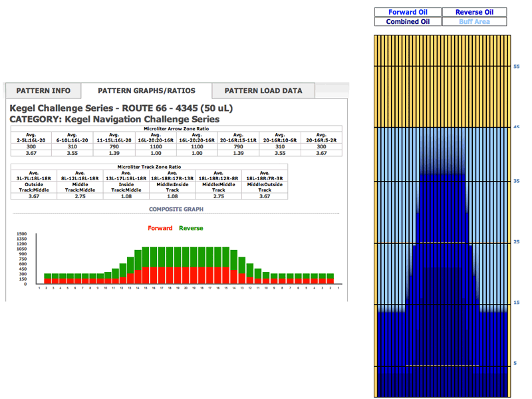The image size is (532, 399).
Task: Click the 310 value under 'Avg. 20-16R:10-6R'
Action: [x=280, y=146]
